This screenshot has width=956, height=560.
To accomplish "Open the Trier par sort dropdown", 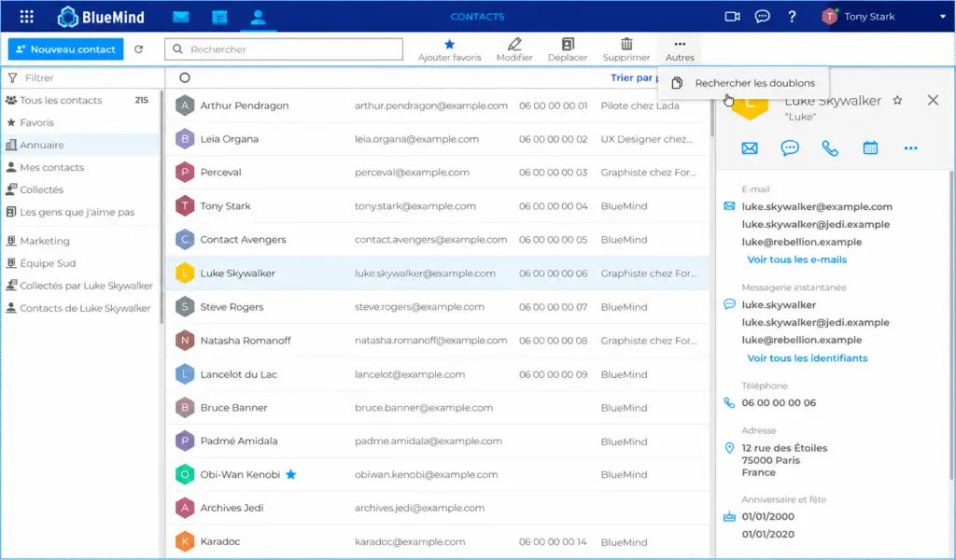I will pyautogui.click(x=634, y=77).
